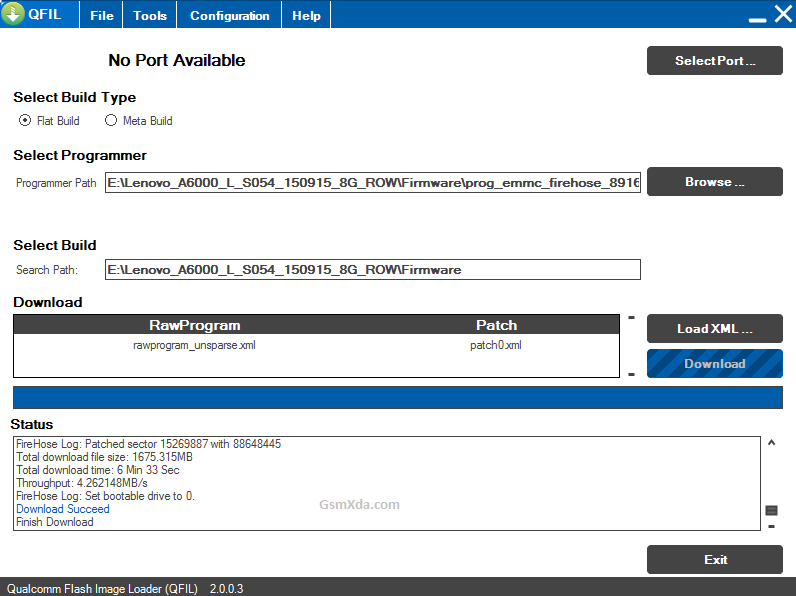
Task: Click the Search Path input field
Action: [373, 270]
